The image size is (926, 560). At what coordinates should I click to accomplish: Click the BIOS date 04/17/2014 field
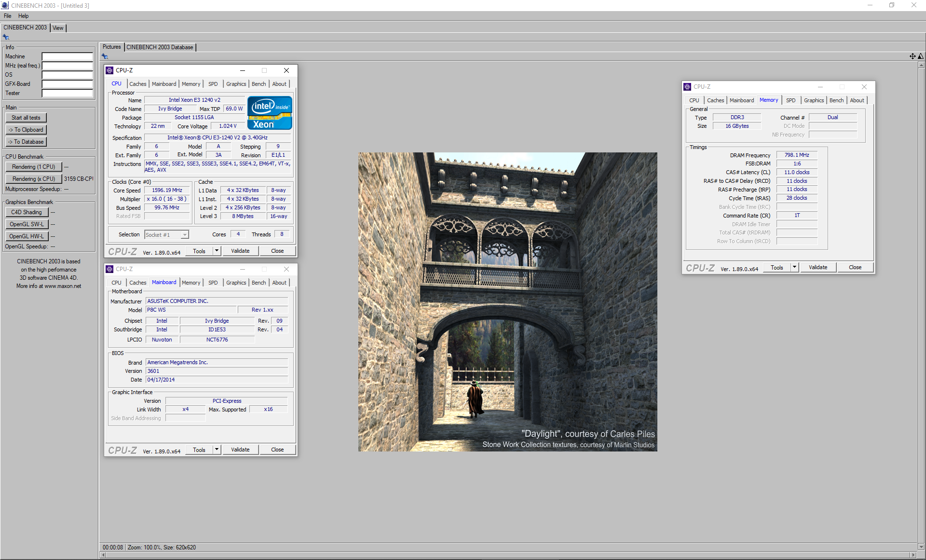pos(217,380)
